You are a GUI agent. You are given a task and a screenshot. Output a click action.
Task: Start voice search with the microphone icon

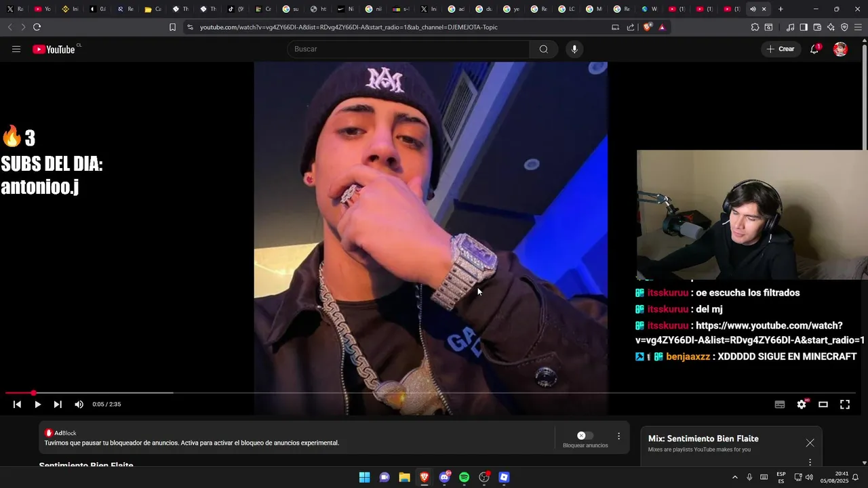coord(574,49)
